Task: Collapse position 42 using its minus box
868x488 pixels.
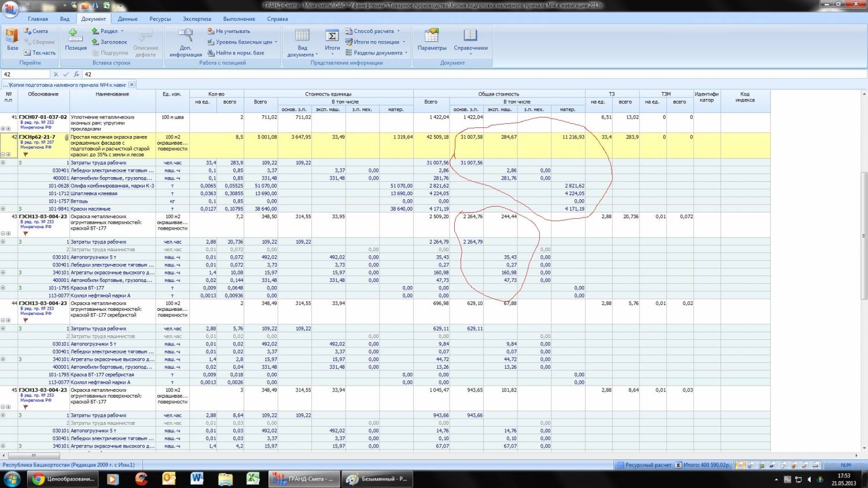Action: point(3,155)
